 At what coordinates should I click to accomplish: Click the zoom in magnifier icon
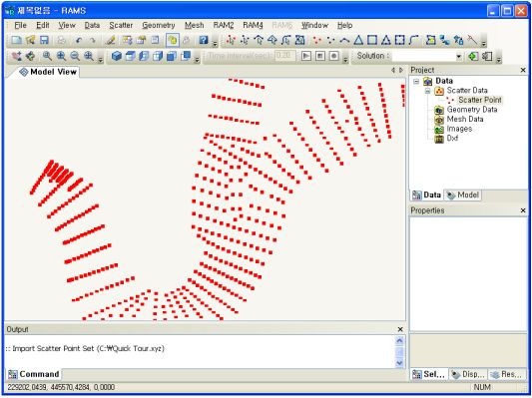click(x=61, y=56)
